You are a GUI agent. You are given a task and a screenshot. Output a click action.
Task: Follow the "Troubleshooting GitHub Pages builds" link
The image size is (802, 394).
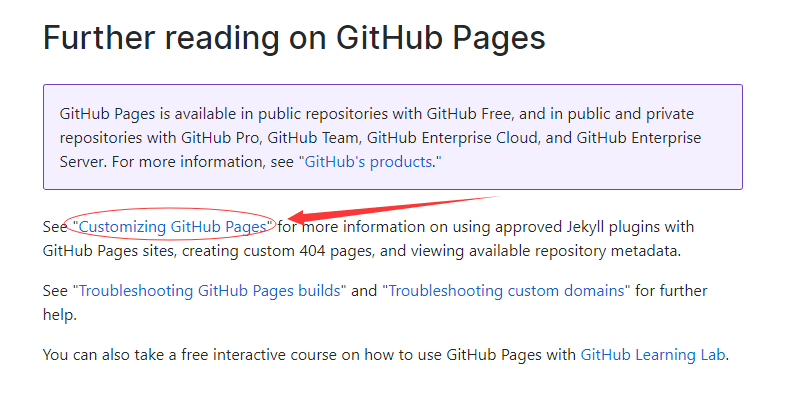(210, 291)
